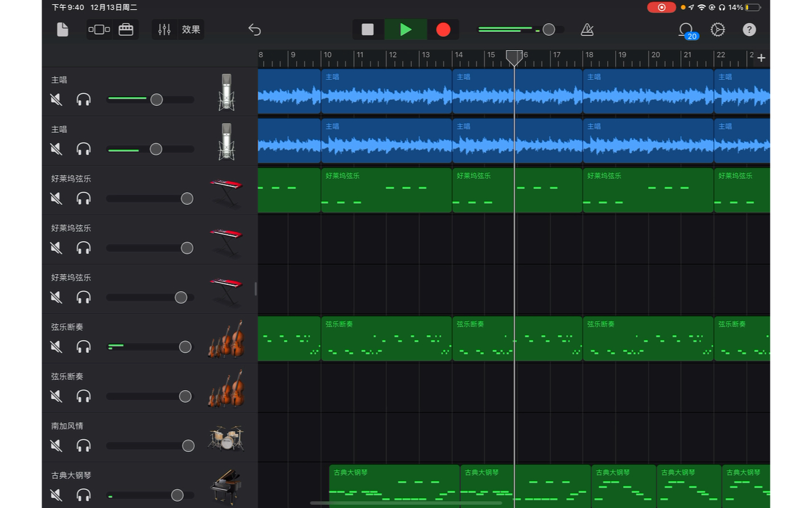Select microphone icon of first 主唱 track
The image size is (812, 508).
coord(226,92)
